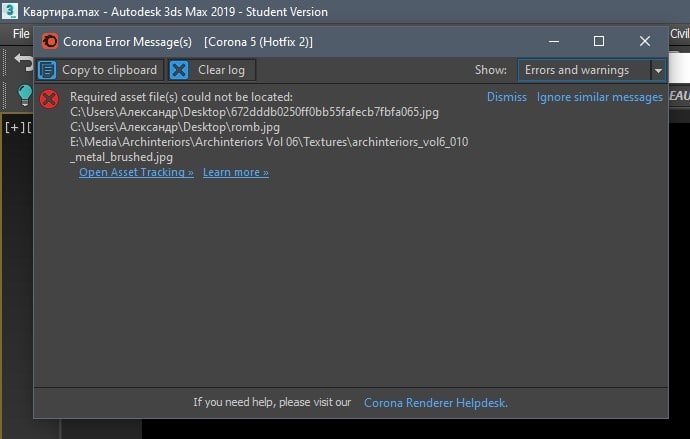Viewport: 690px width, 439px height.
Task: Click the lightbulb icon in 3ds Max toolbar
Action: tap(25, 95)
